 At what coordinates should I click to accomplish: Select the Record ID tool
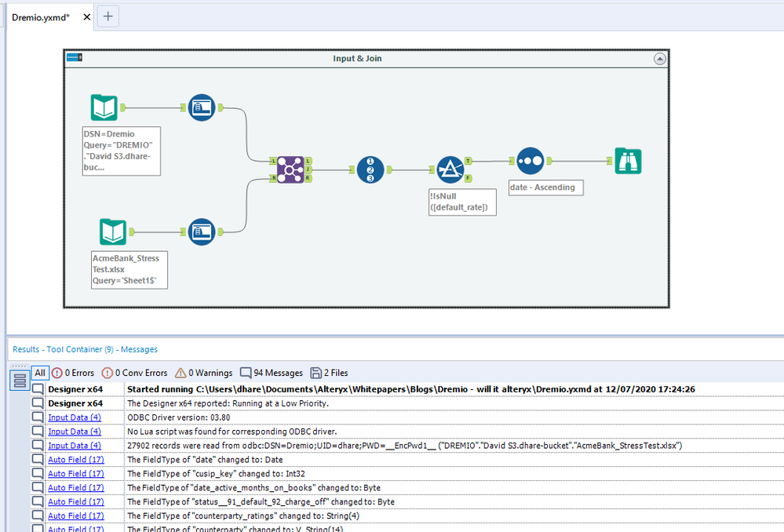(370, 169)
